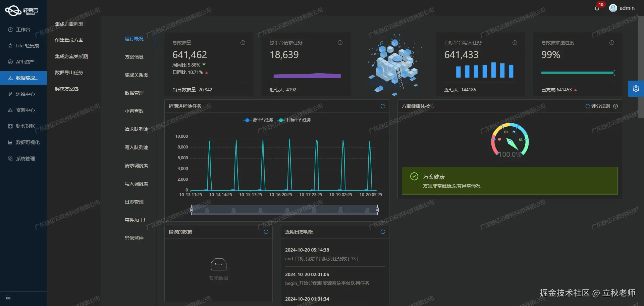This screenshot has height=306, width=644.
Task: Switch to 请求队列池 tab
Action: 137,129
